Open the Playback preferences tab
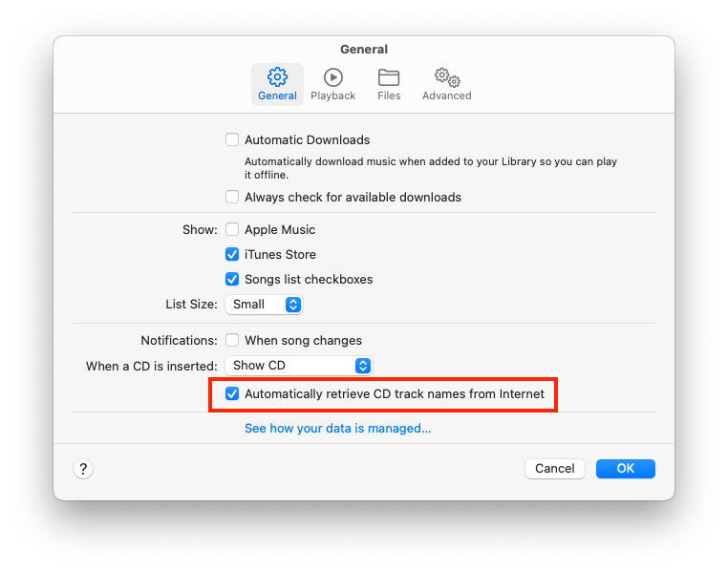Viewport: 728px width, 571px height. (x=332, y=84)
